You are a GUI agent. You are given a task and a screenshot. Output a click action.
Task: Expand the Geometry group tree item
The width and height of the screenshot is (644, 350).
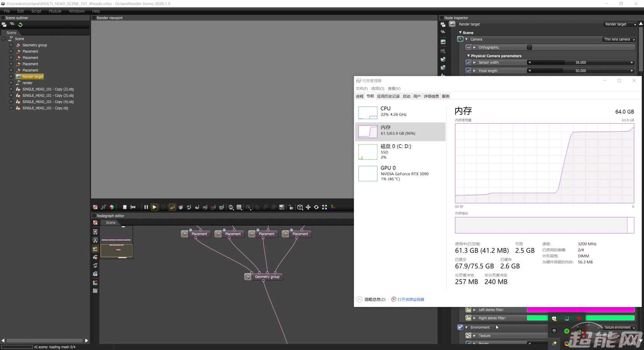click(11, 45)
